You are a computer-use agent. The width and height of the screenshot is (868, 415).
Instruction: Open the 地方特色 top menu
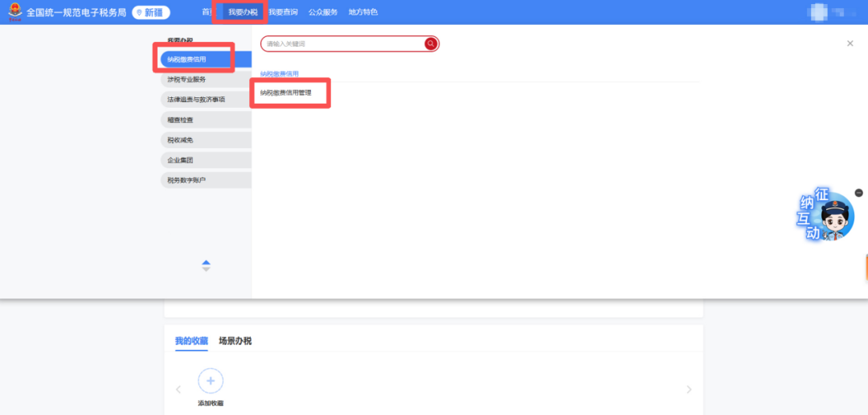(363, 12)
